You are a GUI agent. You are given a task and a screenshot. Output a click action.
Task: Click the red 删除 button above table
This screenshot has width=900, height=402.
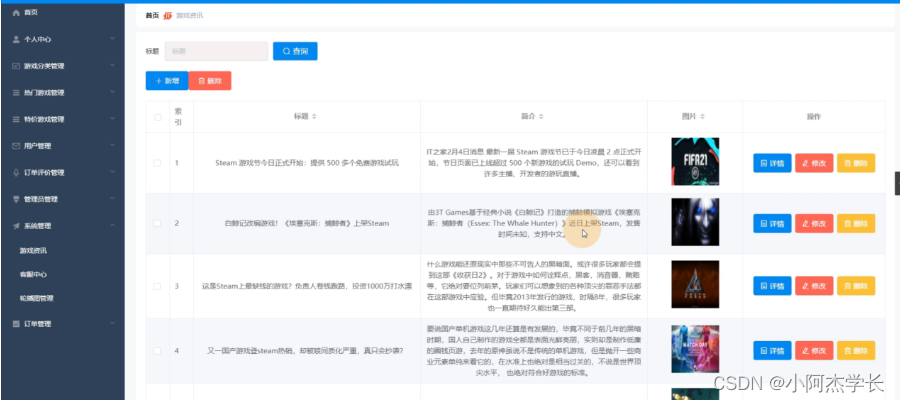210,81
